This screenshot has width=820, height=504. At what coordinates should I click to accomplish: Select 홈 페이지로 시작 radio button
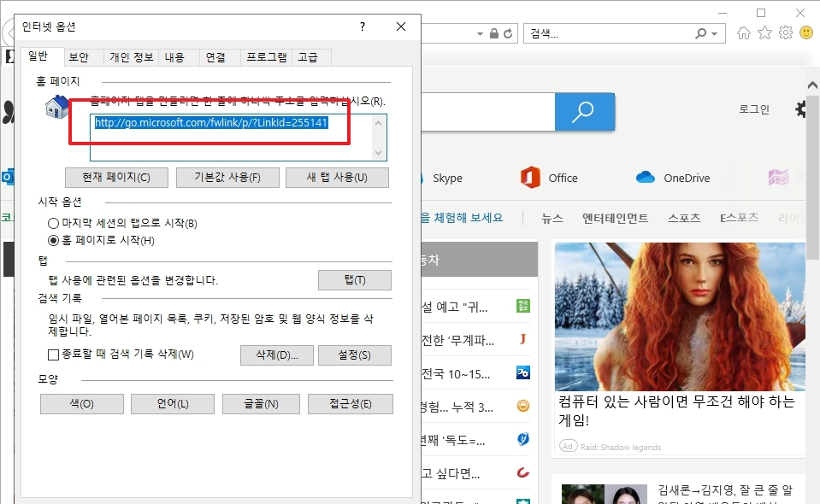[x=53, y=241]
